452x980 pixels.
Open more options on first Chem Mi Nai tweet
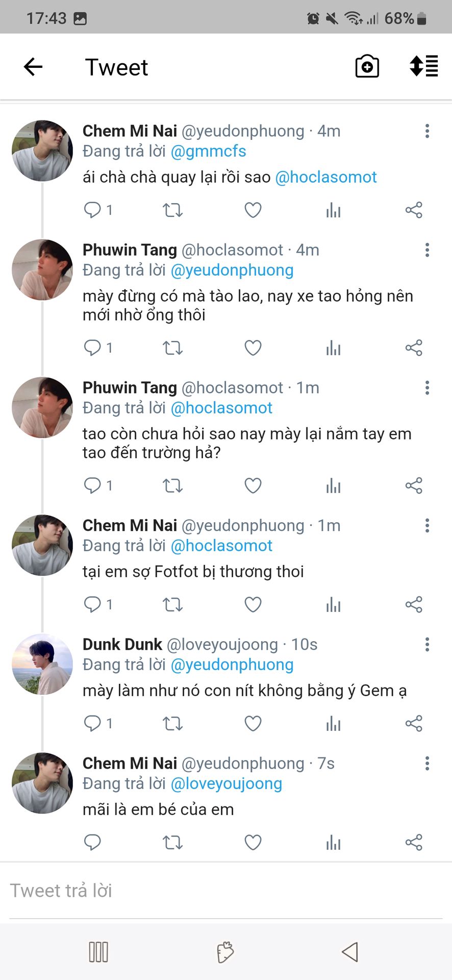point(427,131)
